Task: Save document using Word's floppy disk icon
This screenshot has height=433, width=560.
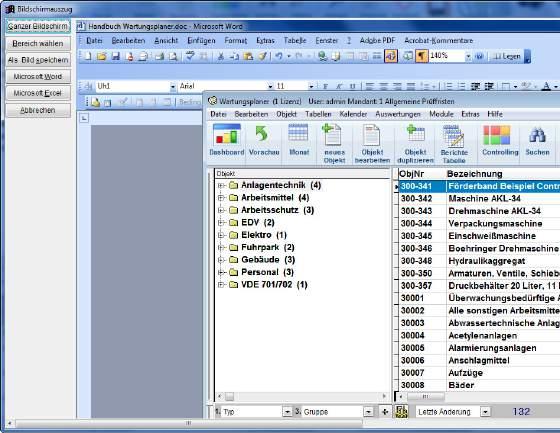Action: pyautogui.click(x=115, y=56)
